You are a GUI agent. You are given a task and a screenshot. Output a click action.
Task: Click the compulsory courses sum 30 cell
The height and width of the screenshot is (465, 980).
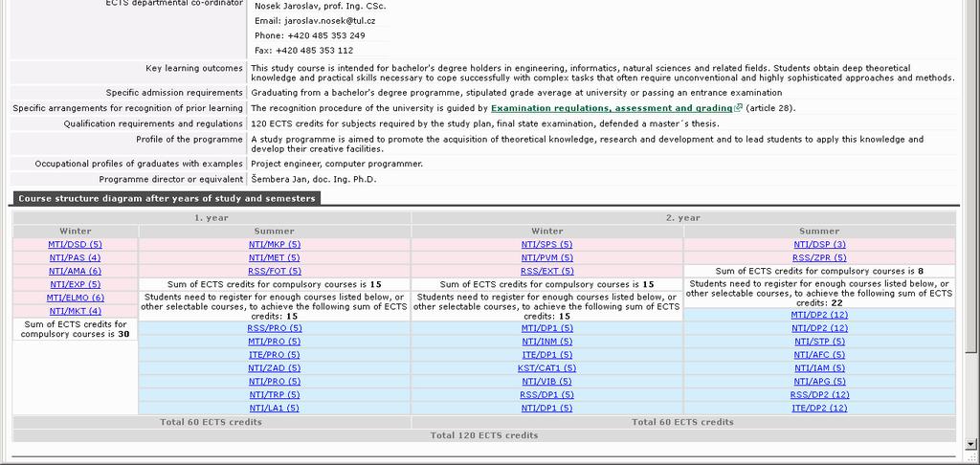[x=75, y=329]
